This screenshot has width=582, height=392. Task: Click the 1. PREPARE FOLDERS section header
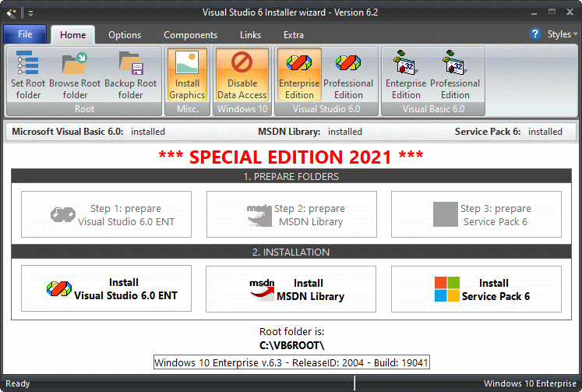point(291,176)
